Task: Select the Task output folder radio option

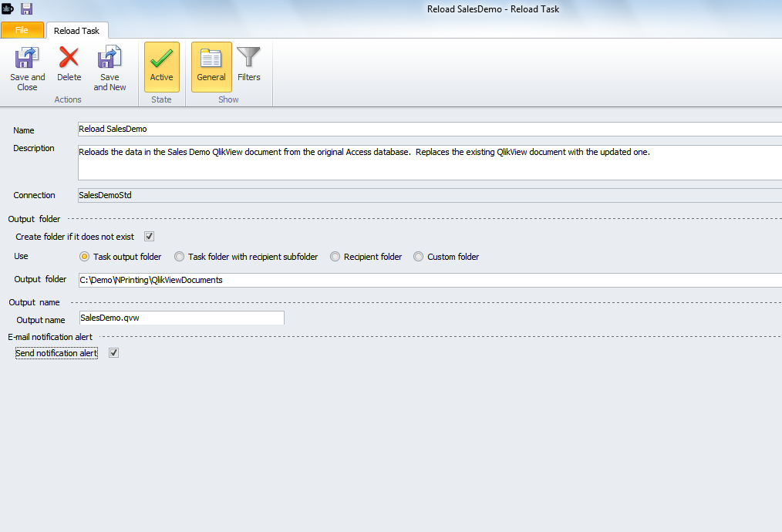Action: tap(84, 256)
